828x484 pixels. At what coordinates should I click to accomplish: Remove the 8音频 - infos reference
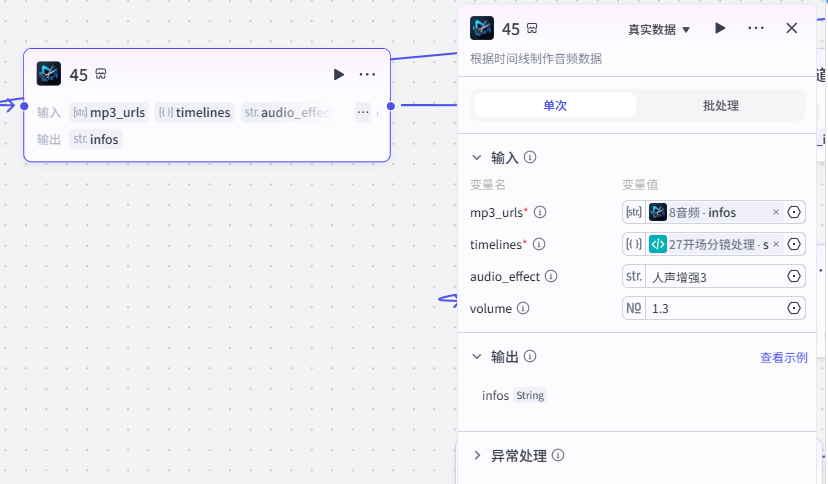[776, 212]
